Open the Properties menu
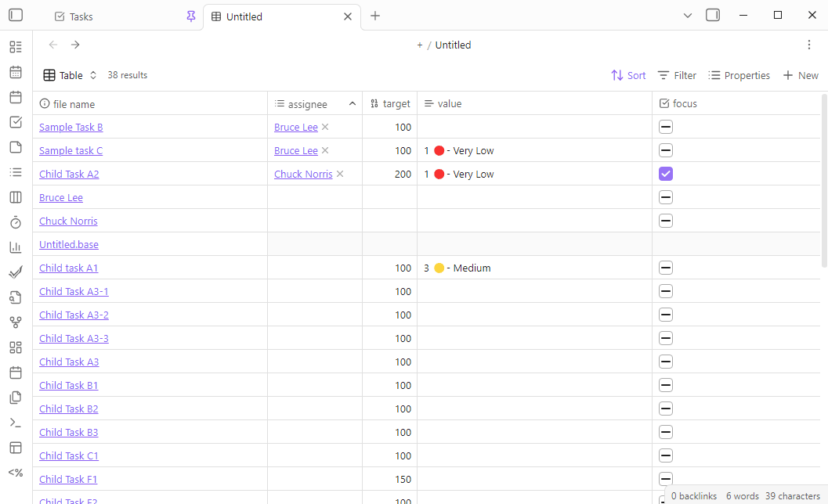828x504 pixels. tap(739, 74)
